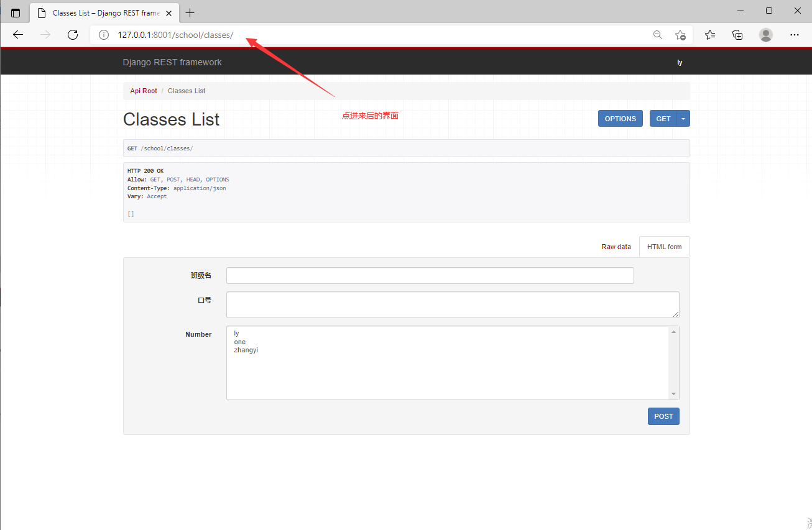Click the Classes List page heading
The height and width of the screenshot is (530, 812).
coord(171,119)
